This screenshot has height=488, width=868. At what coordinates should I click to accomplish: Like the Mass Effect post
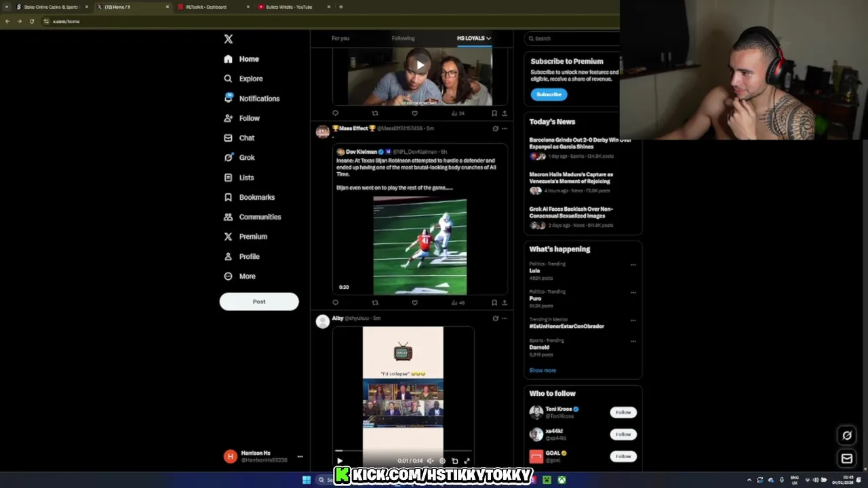point(414,302)
